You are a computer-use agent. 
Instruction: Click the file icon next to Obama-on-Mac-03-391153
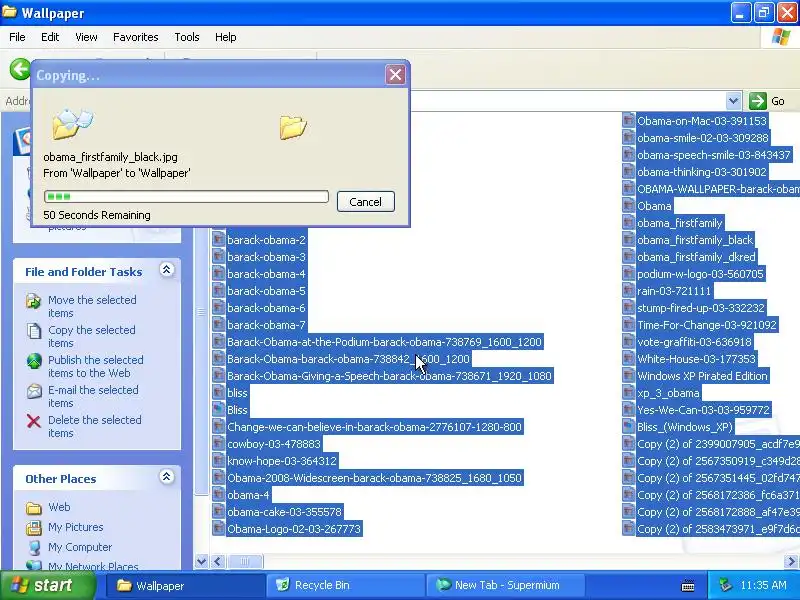point(629,121)
